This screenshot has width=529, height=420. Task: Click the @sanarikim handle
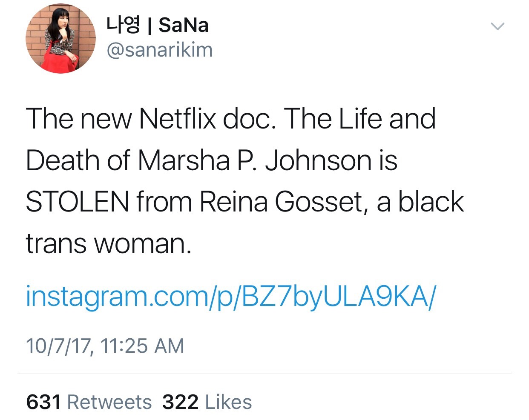pyautogui.click(x=159, y=50)
